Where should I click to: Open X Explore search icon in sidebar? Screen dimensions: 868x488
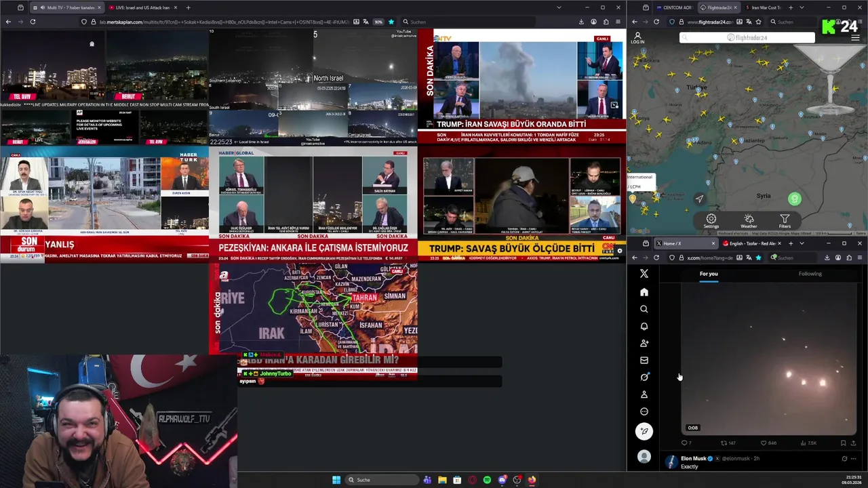pos(644,309)
